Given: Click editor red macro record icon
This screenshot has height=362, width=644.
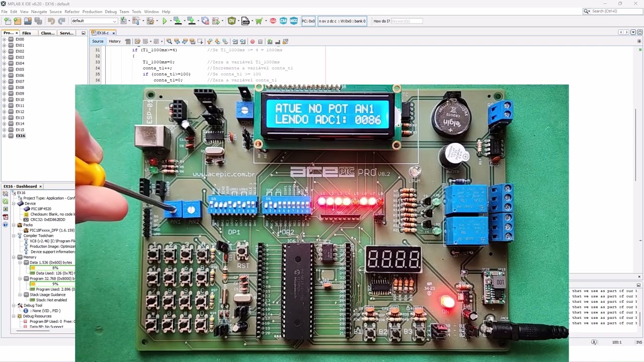Looking at the screenshot, I should pos(253,41).
